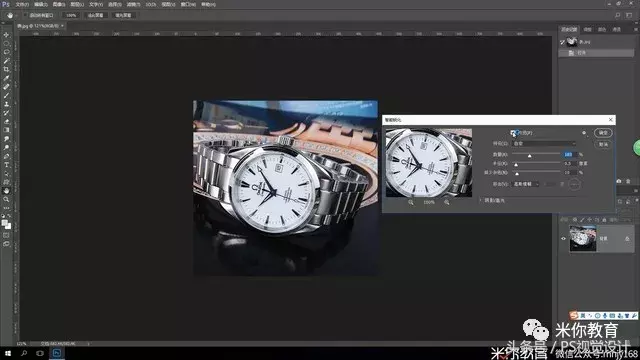
Task: Click the Cancel button in sharpen dialog
Action: tap(603, 144)
